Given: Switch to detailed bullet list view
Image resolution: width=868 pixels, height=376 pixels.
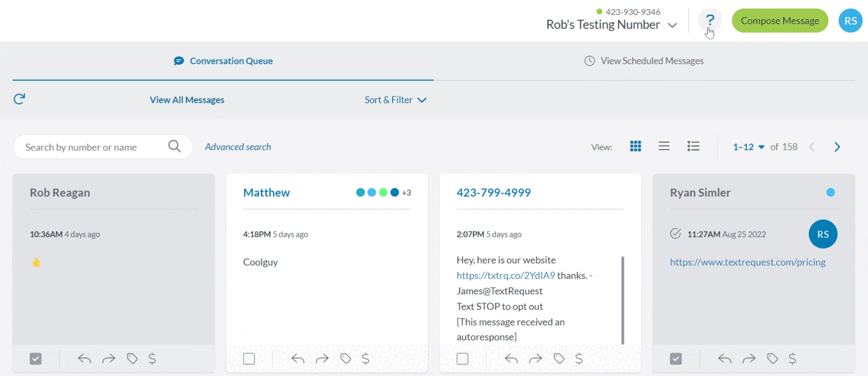Looking at the screenshot, I should (693, 147).
